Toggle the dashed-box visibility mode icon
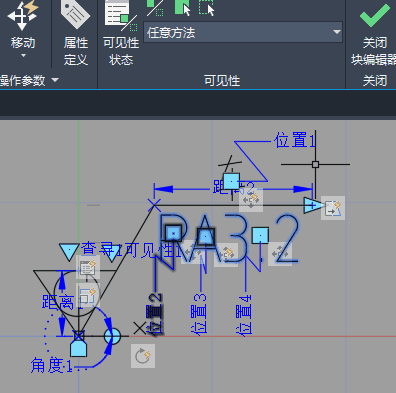 206,8
